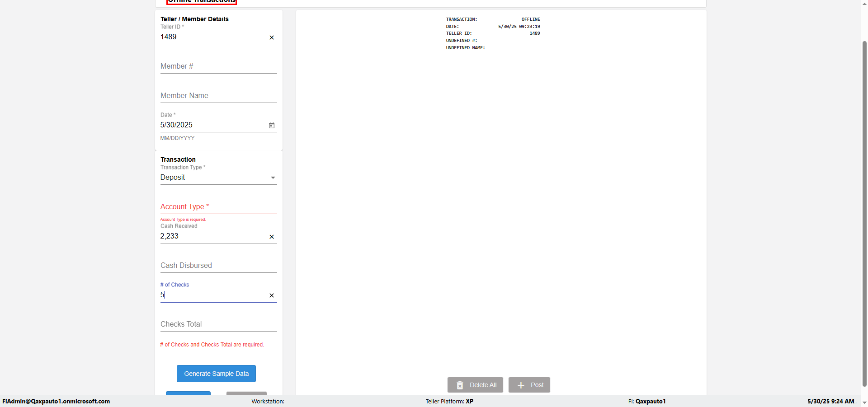Click the receipt UNDEFINED NAME: line

click(466, 48)
